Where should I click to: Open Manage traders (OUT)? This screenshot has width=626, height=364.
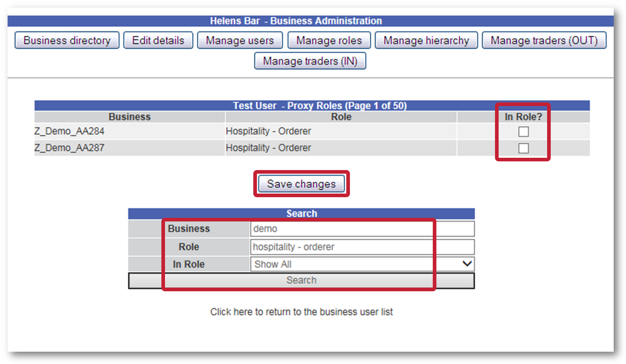[544, 40]
